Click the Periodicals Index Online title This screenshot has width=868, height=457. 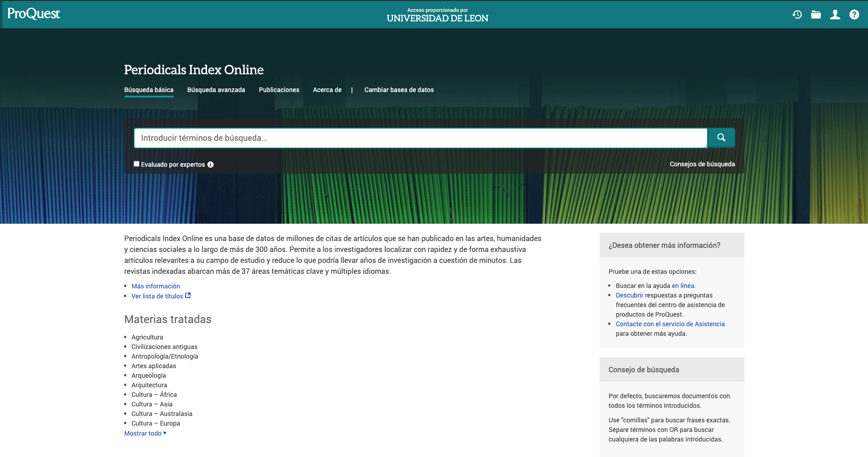[194, 70]
